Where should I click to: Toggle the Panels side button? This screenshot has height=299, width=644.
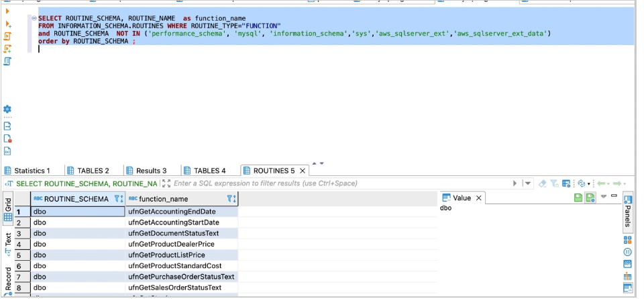pyautogui.click(x=628, y=212)
